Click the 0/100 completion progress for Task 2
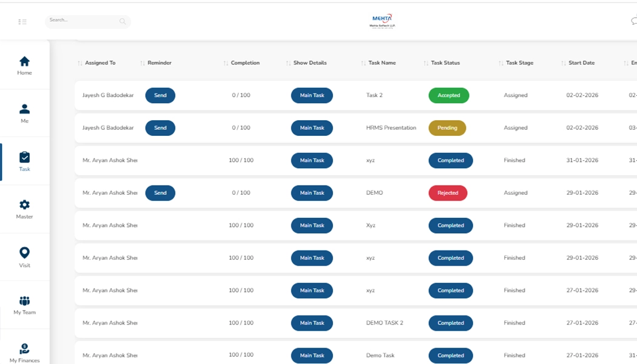The image size is (637, 364). 241,95
